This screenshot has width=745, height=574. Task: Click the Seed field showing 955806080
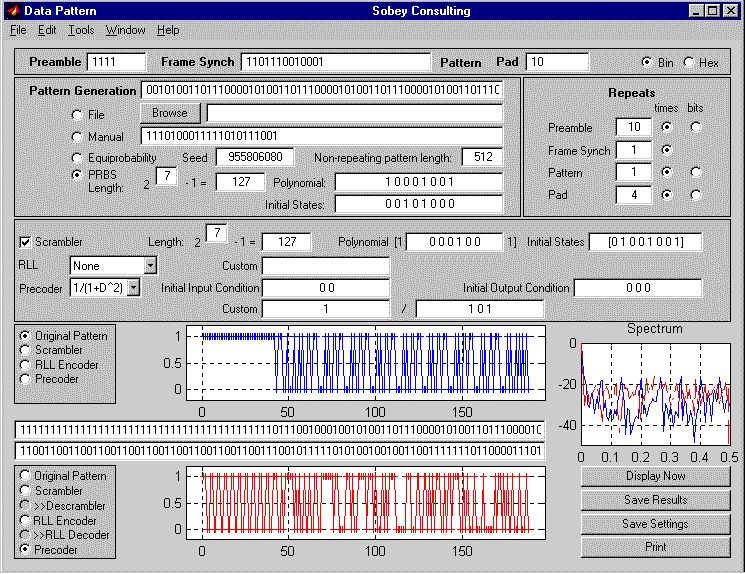point(255,157)
